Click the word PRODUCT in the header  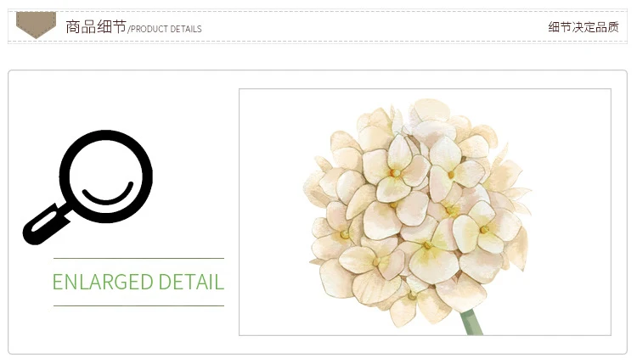(149, 29)
